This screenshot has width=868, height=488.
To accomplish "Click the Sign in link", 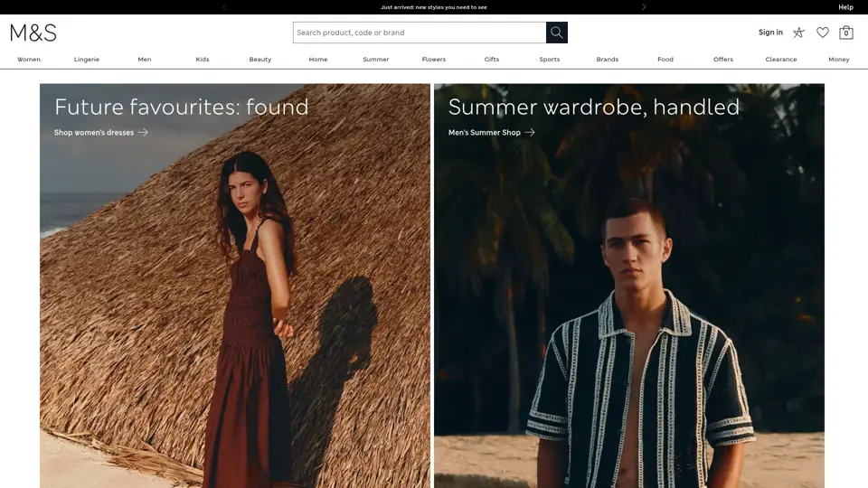I will point(770,33).
